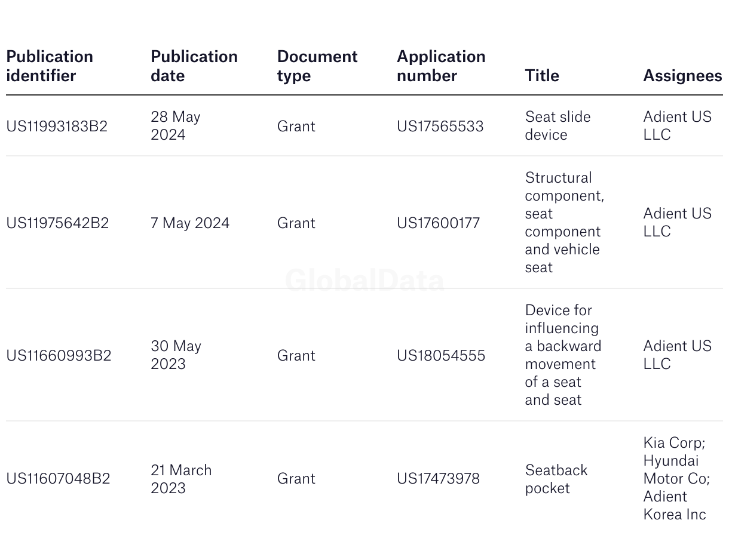729x560 pixels.
Task: Click the Application number column header
Action: (441, 66)
